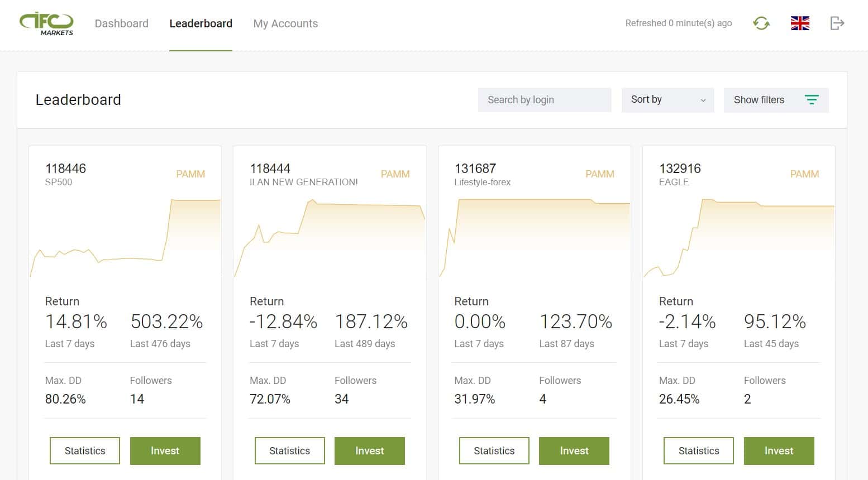Open Statistics for SP500 account 118446

[85, 451]
